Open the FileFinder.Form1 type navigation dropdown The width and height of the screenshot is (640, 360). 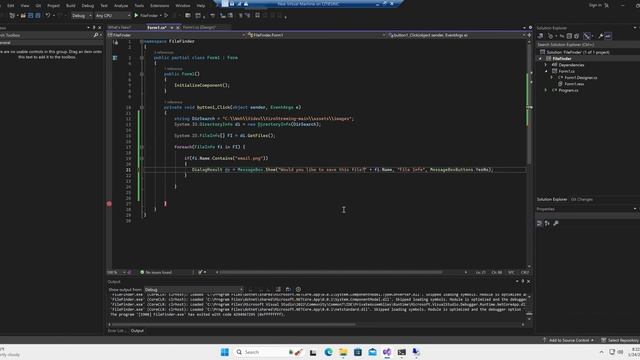(x=316, y=35)
